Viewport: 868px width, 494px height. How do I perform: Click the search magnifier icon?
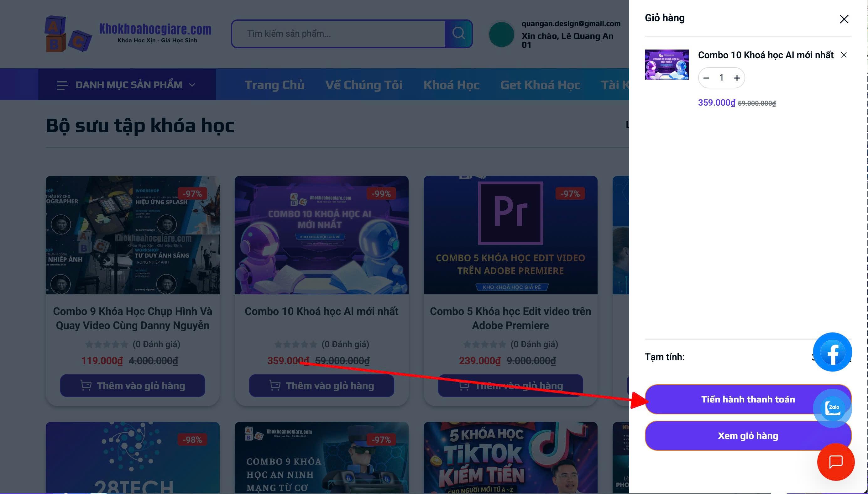(458, 33)
